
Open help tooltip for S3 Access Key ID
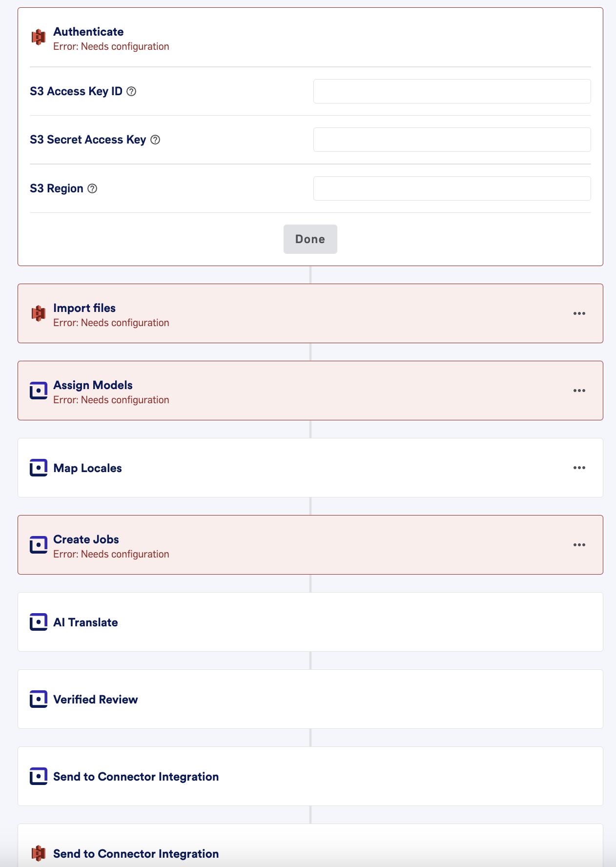coord(131,91)
